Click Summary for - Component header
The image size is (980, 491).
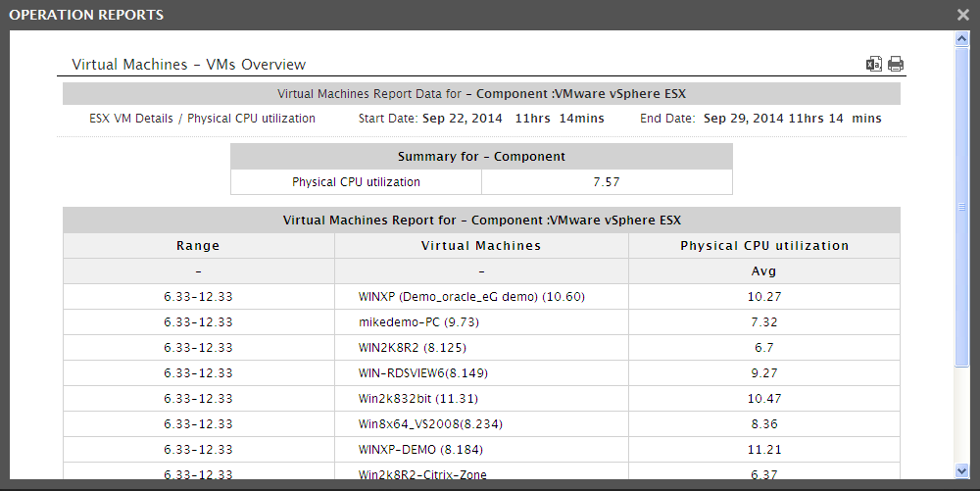tap(481, 156)
